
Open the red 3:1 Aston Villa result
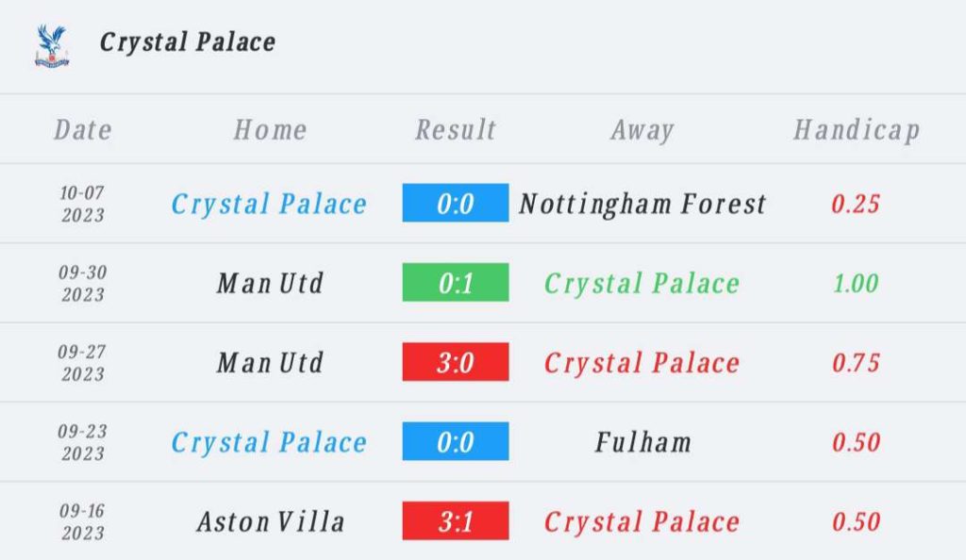(456, 521)
